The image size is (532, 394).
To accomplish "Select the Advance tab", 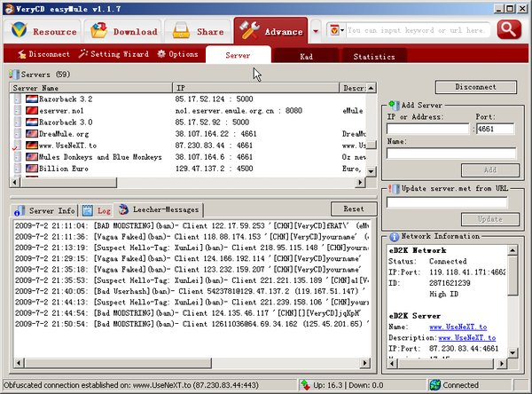I will tap(270, 30).
